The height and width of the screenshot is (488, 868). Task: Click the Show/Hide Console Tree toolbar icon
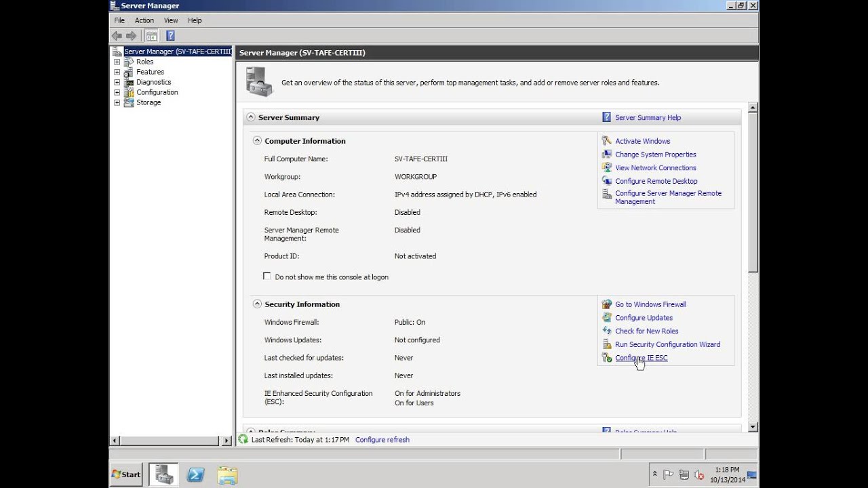(x=152, y=36)
